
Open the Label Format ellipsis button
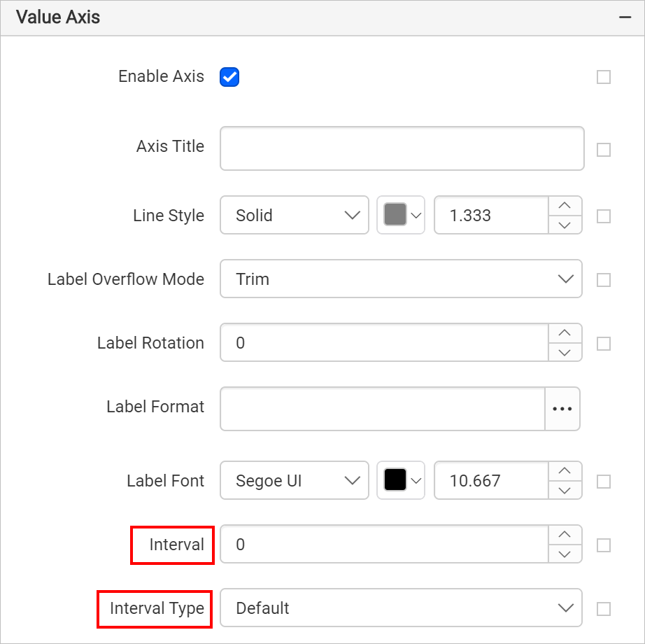tap(562, 409)
